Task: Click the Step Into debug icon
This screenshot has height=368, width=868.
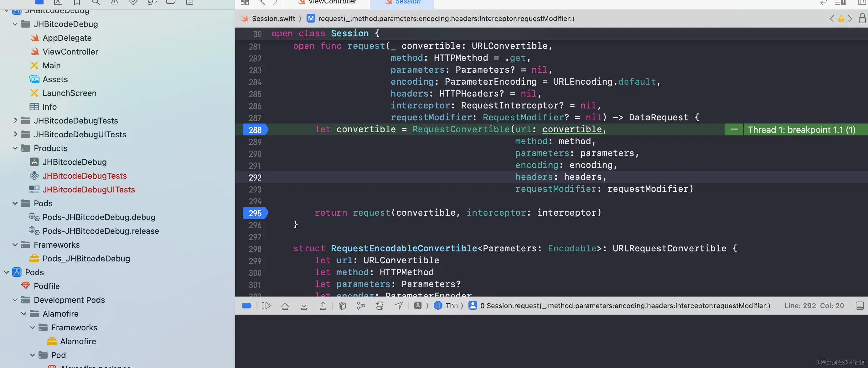Action: (x=304, y=306)
